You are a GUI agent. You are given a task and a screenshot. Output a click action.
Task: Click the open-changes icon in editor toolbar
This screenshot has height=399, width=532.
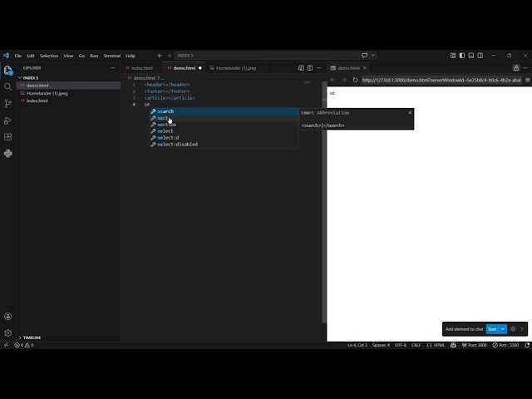click(x=301, y=68)
